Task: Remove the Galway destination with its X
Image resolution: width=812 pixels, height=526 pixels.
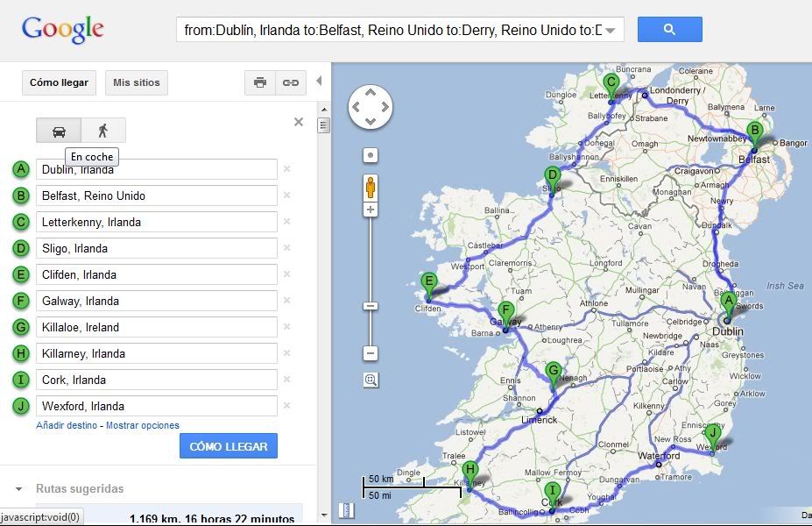Action: tap(287, 301)
